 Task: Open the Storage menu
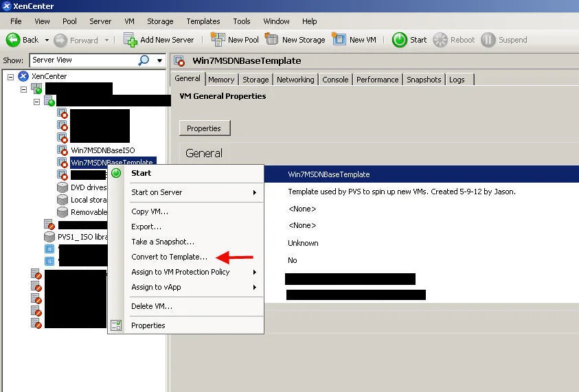160,21
